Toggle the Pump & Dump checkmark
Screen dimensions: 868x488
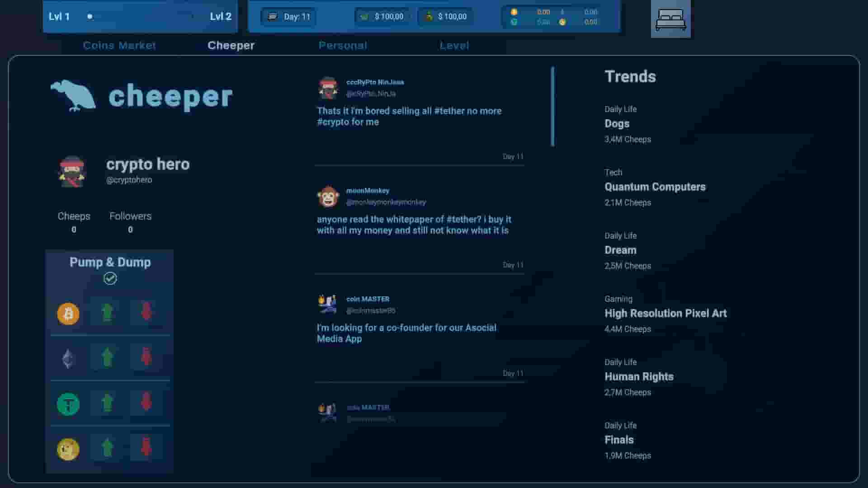110,278
